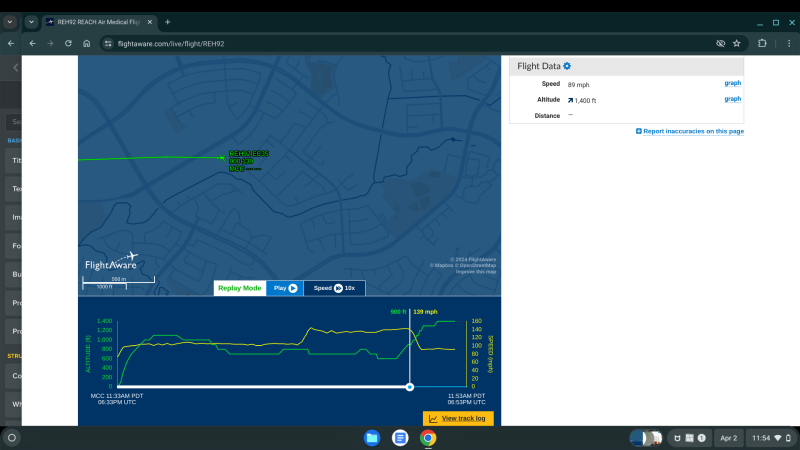The image size is (800, 450).
Task: Change replay Speed 10x control
Action: 334,288
